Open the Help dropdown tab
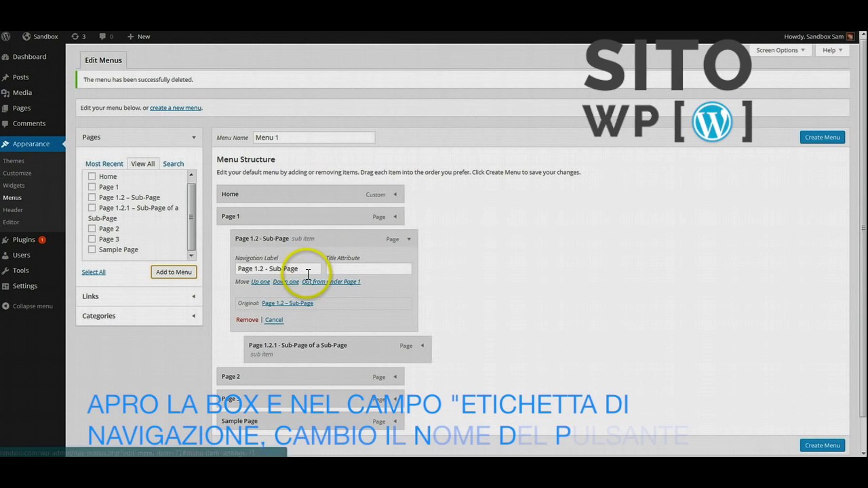 [832, 50]
